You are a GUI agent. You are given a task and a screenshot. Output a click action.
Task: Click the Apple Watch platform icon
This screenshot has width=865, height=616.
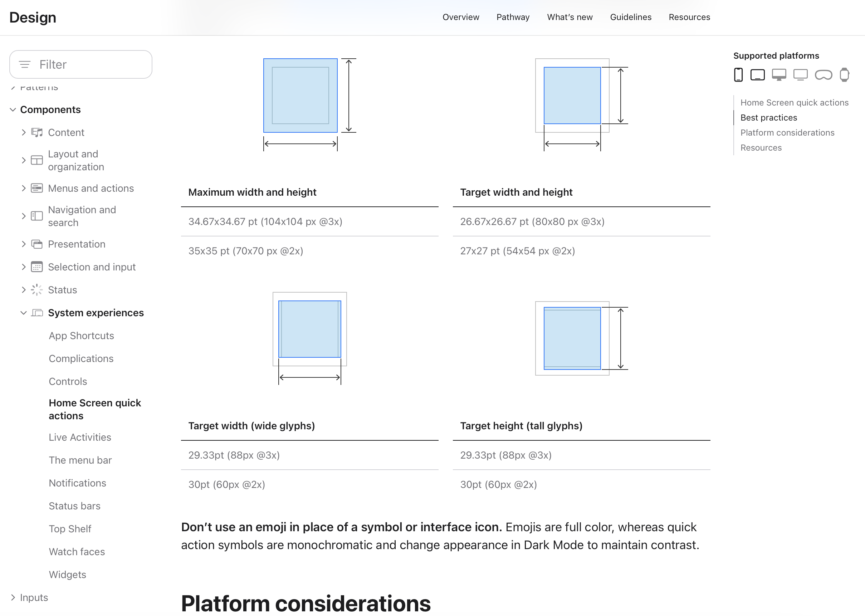click(844, 75)
